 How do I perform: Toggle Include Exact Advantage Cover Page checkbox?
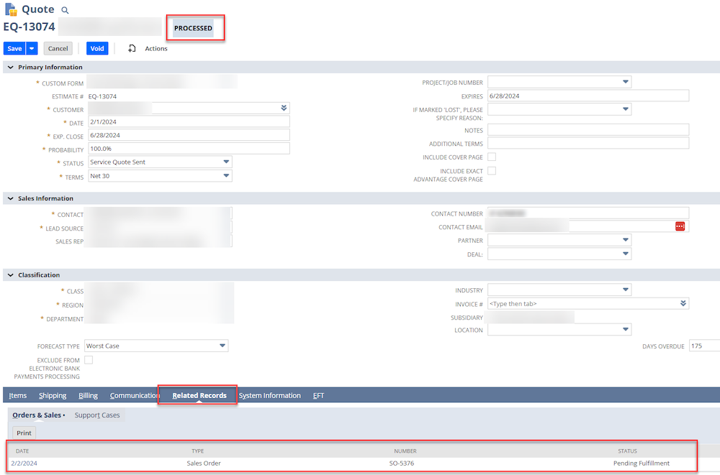491,170
